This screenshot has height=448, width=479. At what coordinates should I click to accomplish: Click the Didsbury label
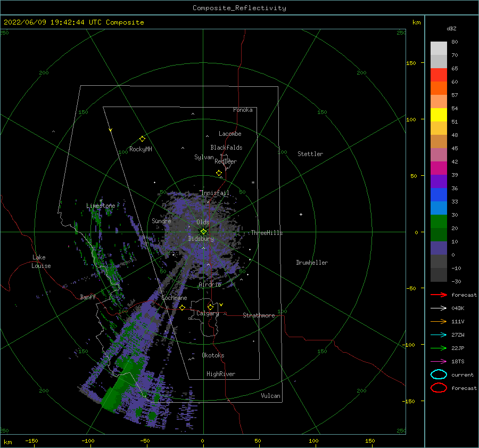click(201, 239)
